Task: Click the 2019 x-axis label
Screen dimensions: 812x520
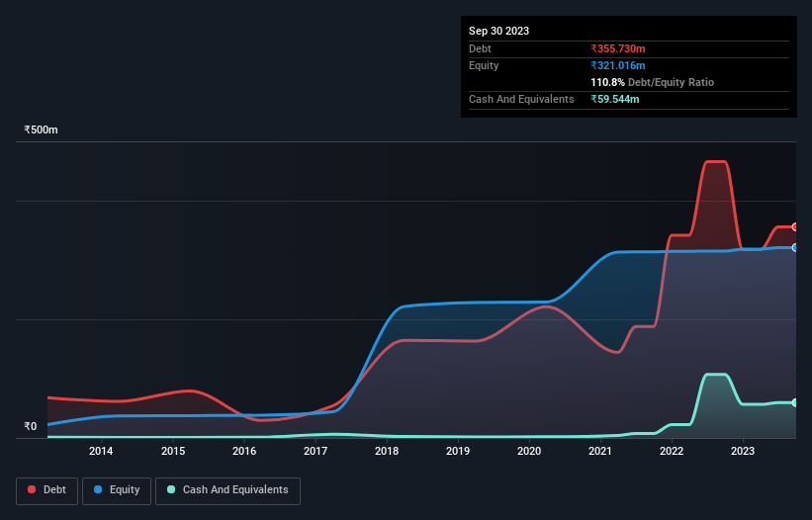Action: click(x=458, y=451)
